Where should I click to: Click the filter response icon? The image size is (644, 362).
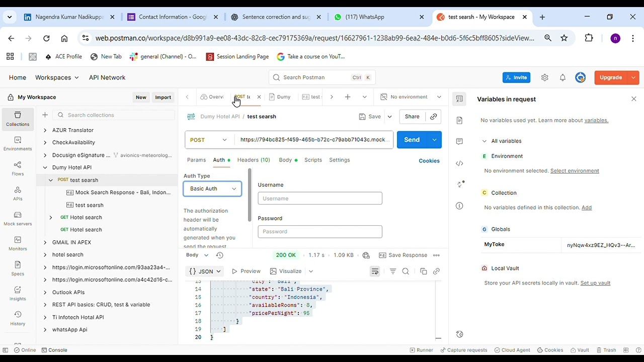click(393, 271)
